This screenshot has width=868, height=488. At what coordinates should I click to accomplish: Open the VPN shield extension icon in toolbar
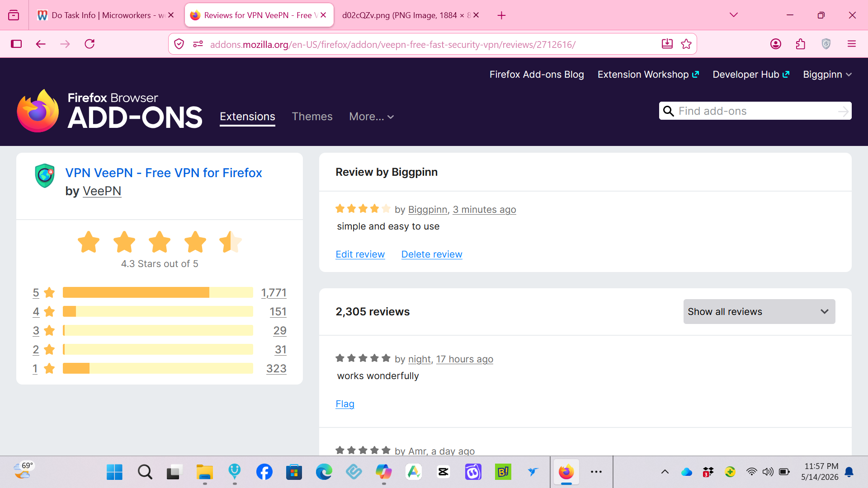point(826,44)
